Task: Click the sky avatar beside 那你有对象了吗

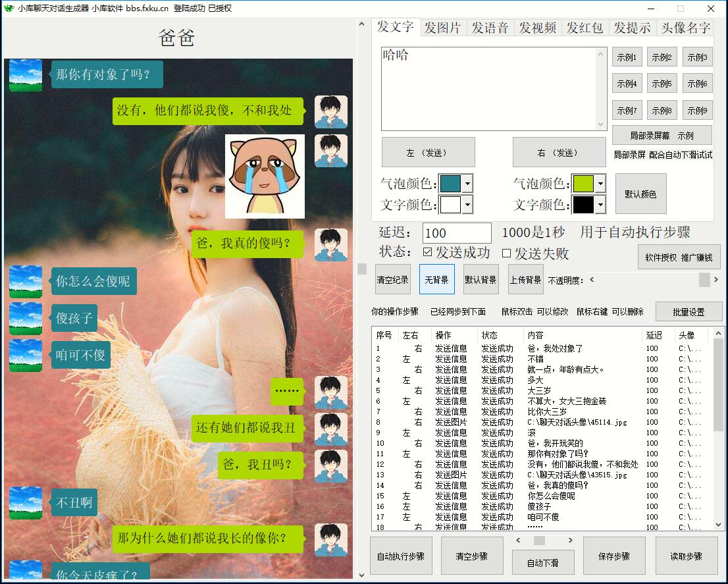Action: click(x=26, y=75)
